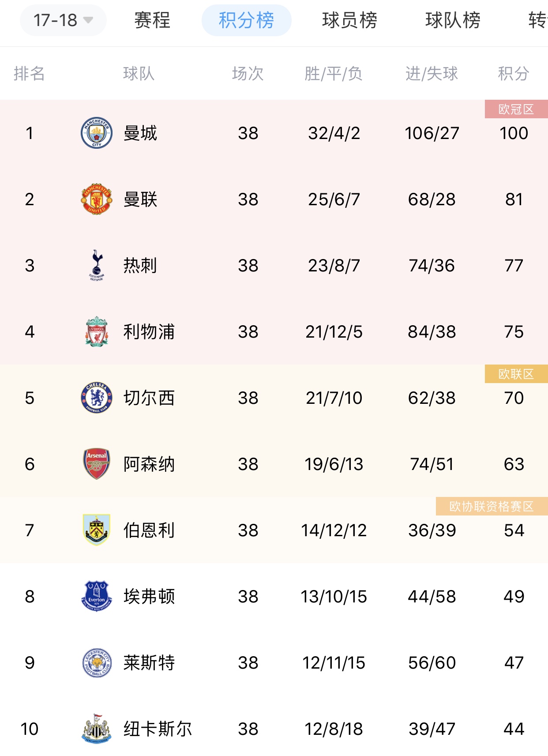Open the Tottenham Hotspur crest icon
The width and height of the screenshot is (548, 756).
tap(97, 265)
